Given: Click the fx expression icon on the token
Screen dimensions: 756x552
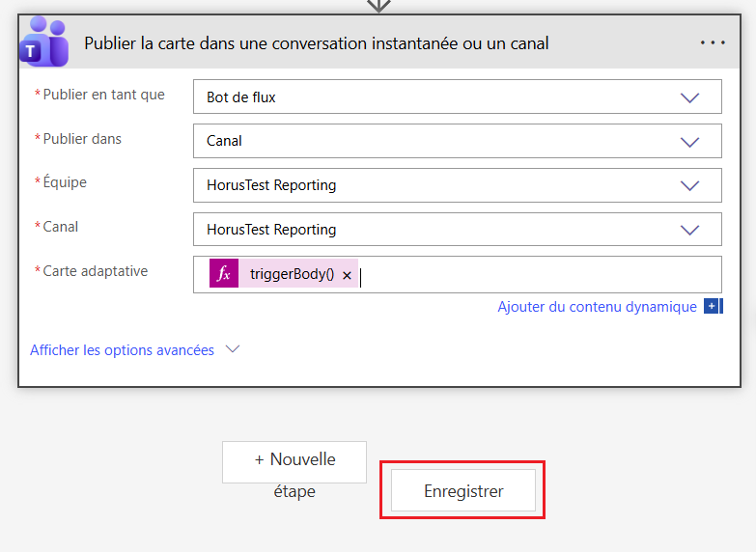Looking at the screenshot, I should (224, 274).
